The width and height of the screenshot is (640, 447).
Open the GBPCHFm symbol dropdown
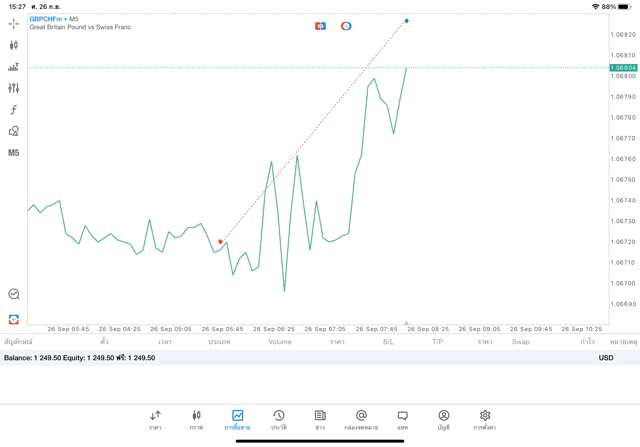(x=48, y=19)
